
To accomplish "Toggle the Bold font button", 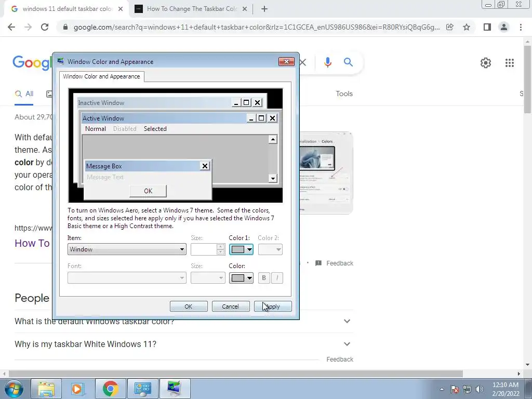I will point(263,278).
